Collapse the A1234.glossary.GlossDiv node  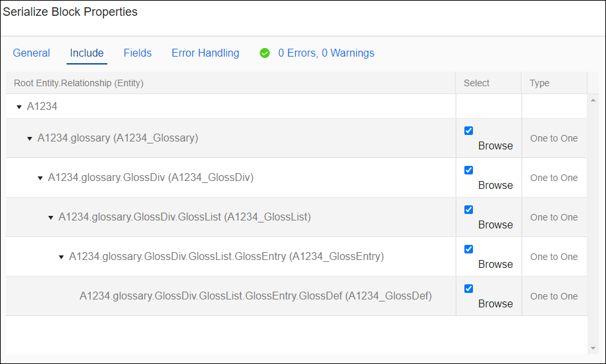[40, 178]
